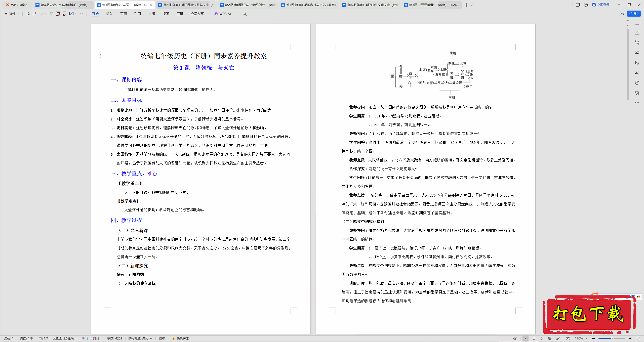Expand the blue format icon dropdown arrow

[75, 14]
